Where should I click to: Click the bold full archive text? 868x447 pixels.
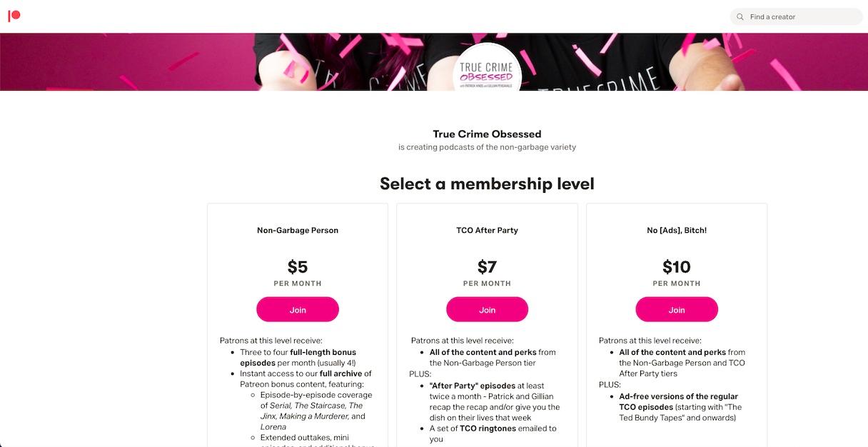pos(340,373)
